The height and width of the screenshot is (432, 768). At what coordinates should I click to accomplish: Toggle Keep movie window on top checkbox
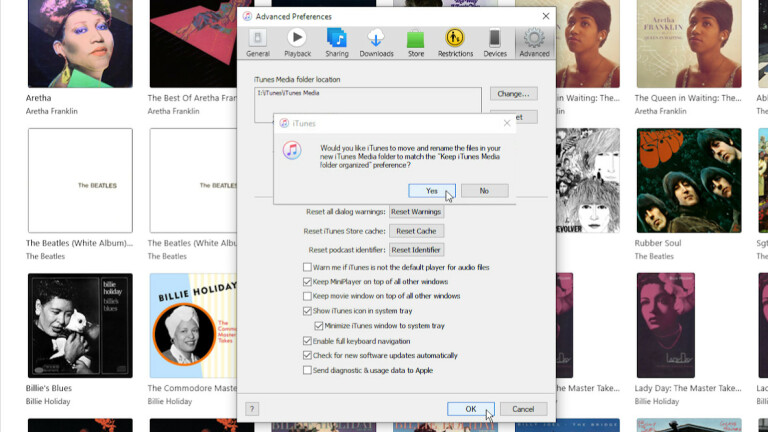coord(307,296)
